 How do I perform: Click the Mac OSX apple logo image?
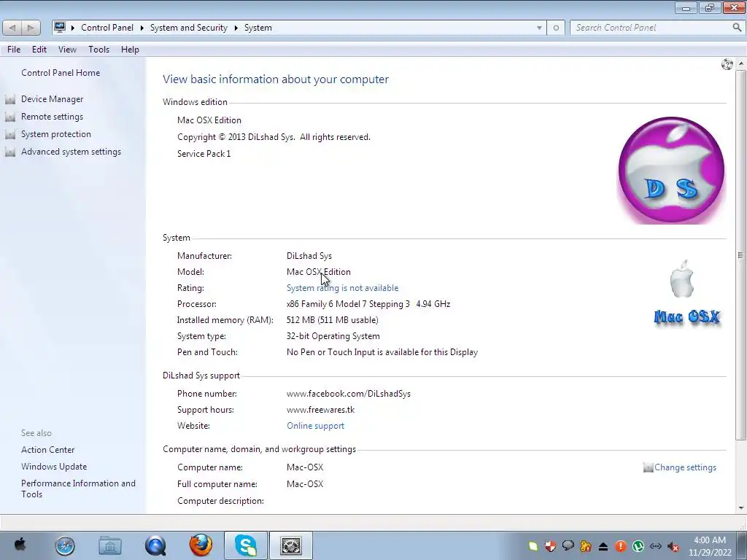pos(686,293)
